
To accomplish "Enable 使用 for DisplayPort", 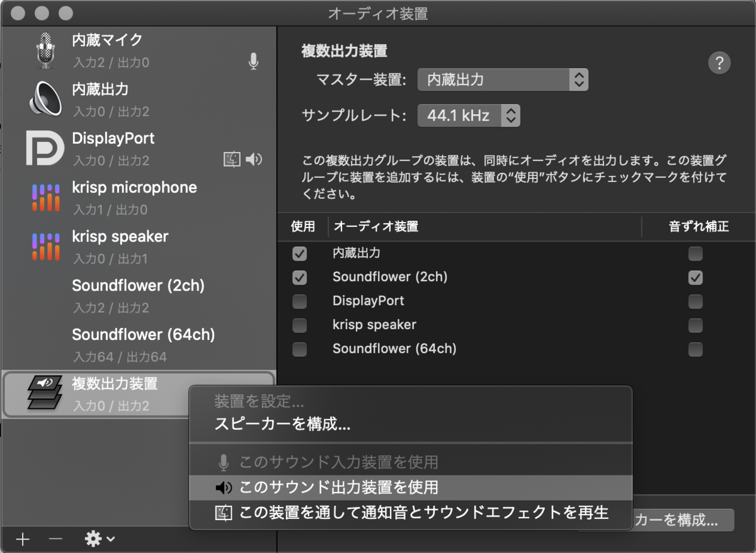I will tap(300, 301).
